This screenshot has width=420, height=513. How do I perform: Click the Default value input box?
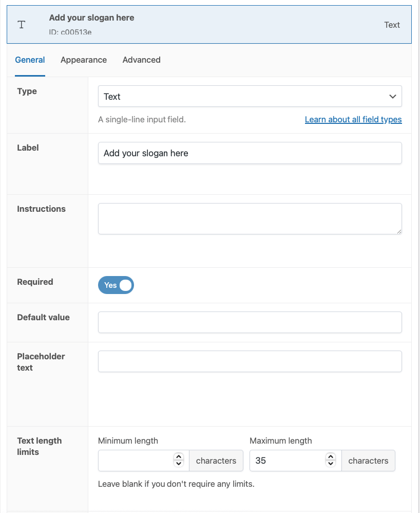(250, 322)
